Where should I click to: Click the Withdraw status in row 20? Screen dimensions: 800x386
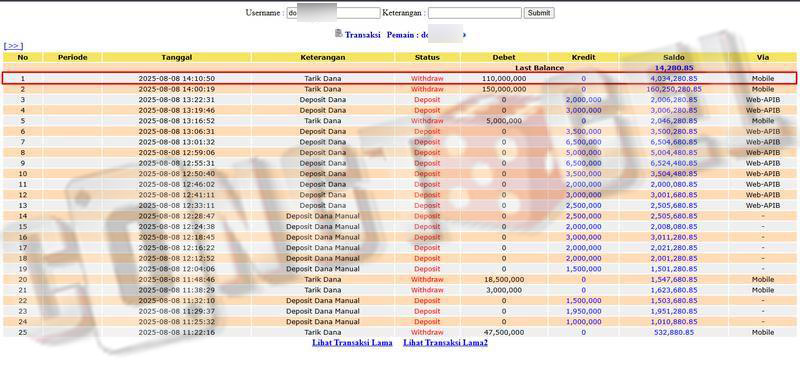coord(427,279)
